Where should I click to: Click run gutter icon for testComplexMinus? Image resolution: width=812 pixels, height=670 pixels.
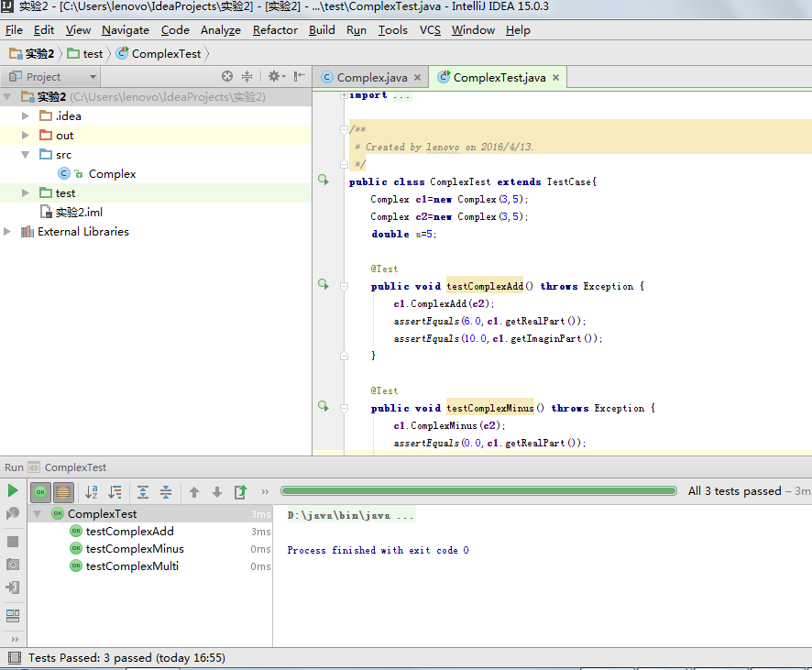pos(324,406)
